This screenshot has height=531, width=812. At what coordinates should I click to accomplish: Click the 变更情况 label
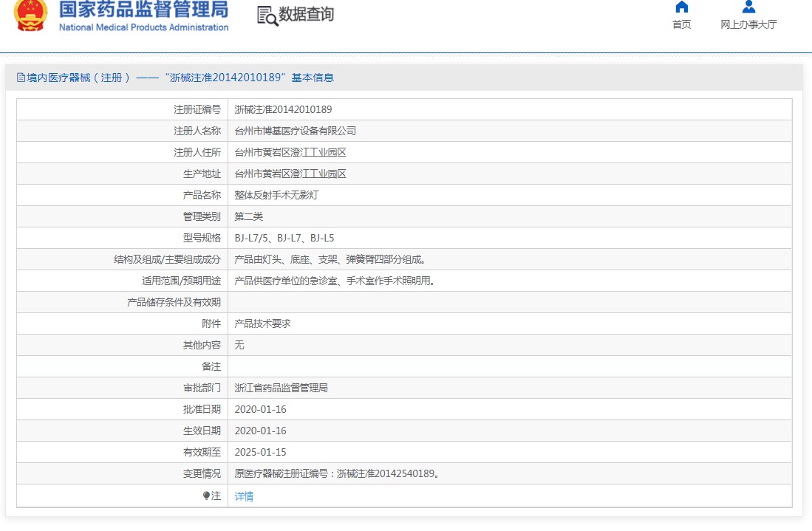(202, 473)
